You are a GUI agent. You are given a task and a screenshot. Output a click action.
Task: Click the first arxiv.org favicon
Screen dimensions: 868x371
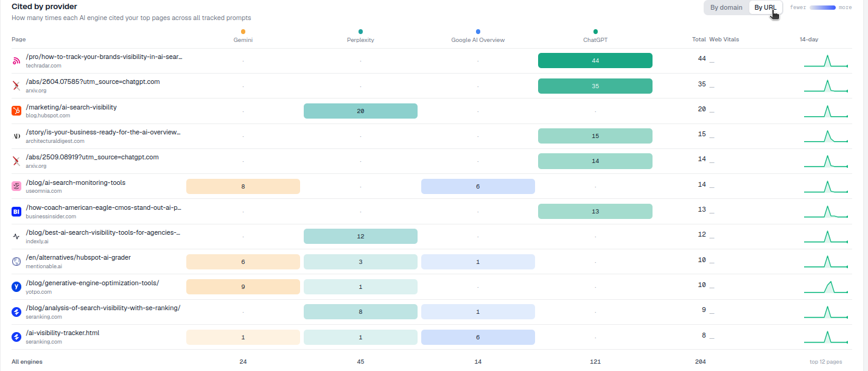16,86
